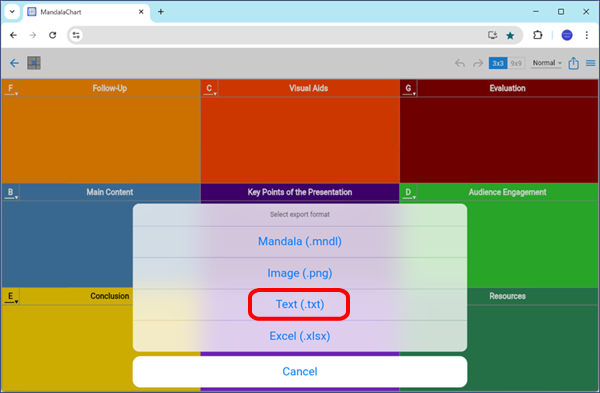This screenshot has height=393, width=600.
Task: Choose Excel (.xlsx) export format
Action: pyautogui.click(x=300, y=336)
